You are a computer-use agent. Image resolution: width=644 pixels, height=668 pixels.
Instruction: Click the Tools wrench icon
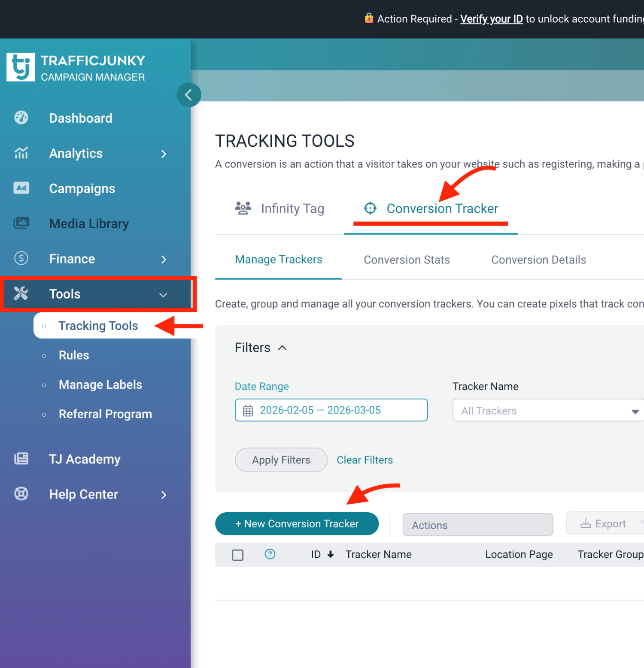point(21,293)
